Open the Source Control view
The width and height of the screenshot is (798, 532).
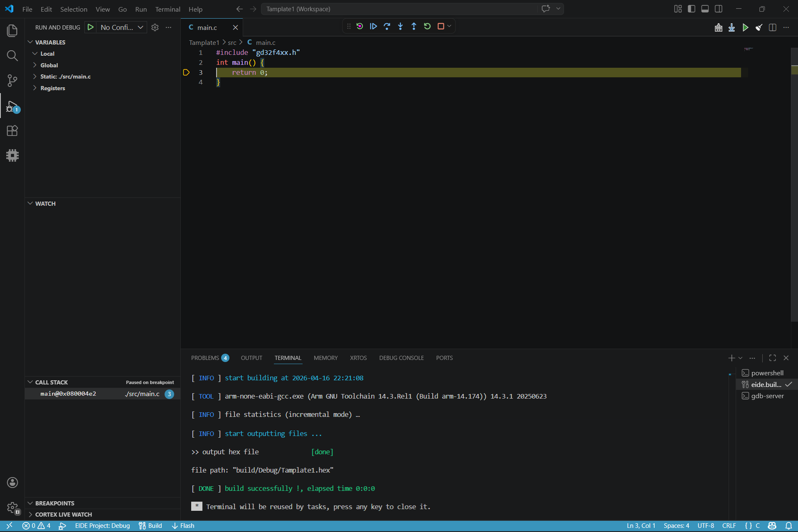tap(12, 81)
